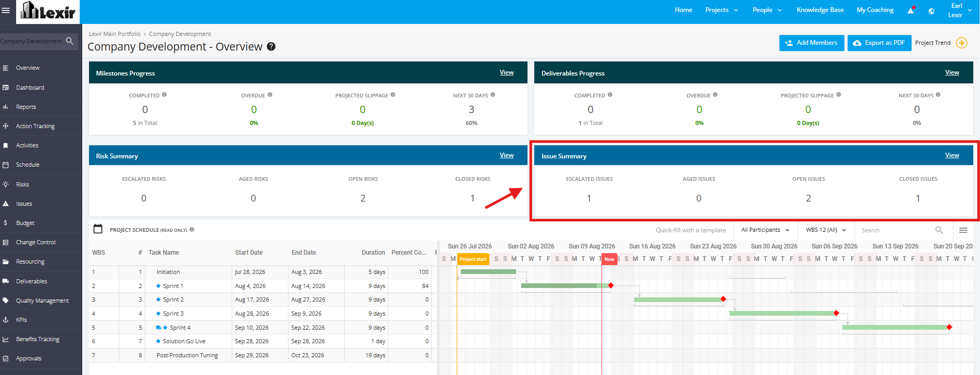Expand the People dropdown in top bar

767,10
